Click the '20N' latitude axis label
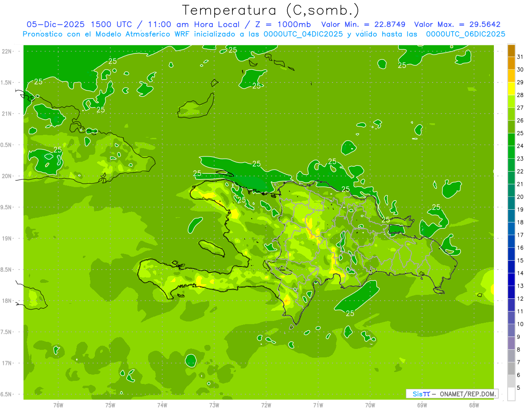Viewport: 532px width, 411px height. pos(6,176)
